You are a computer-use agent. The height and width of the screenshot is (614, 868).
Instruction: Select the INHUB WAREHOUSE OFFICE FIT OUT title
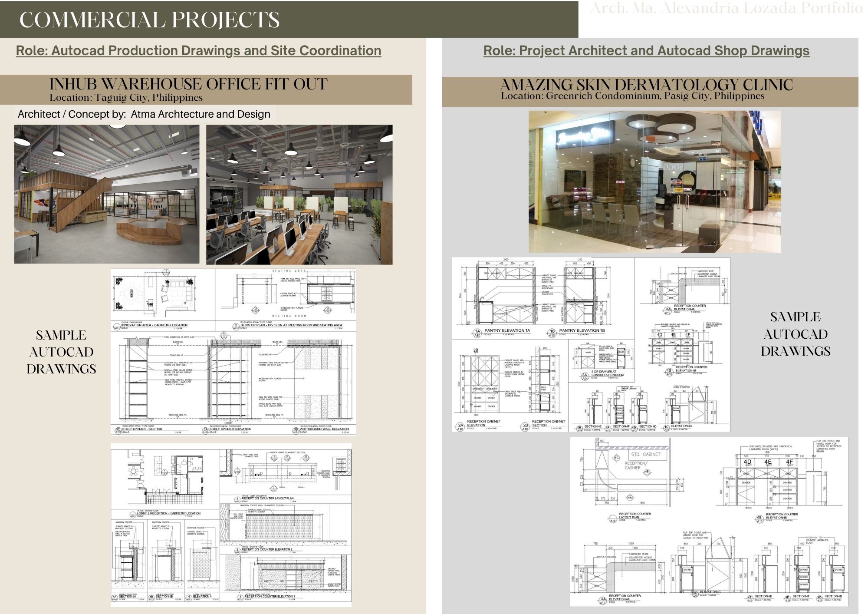(188, 84)
